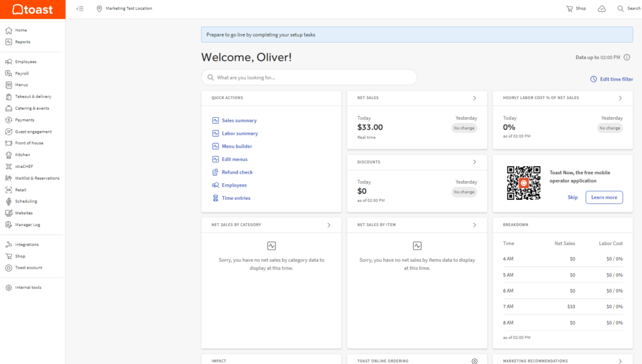This screenshot has height=364, width=642.
Task: Click the Toast logo
Action: point(33,9)
